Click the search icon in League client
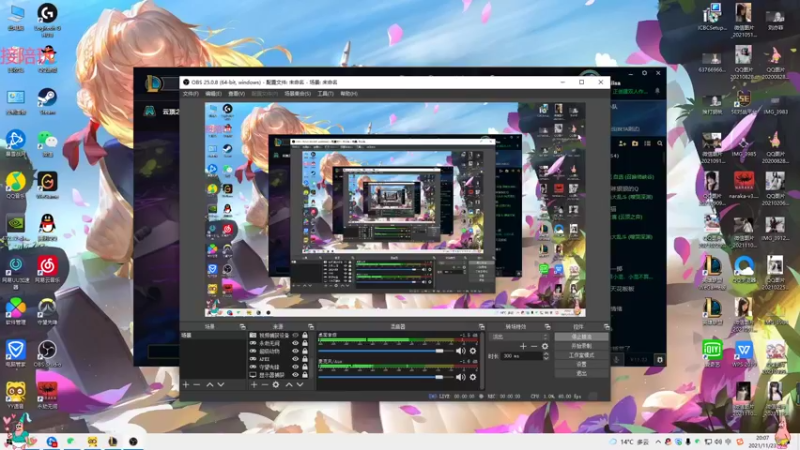This screenshot has width=800, height=450. (x=660, y=144)
